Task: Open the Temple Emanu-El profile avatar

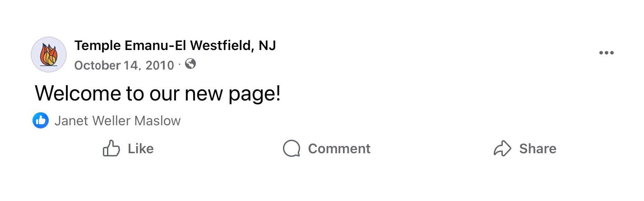Action: click(49, 55)
